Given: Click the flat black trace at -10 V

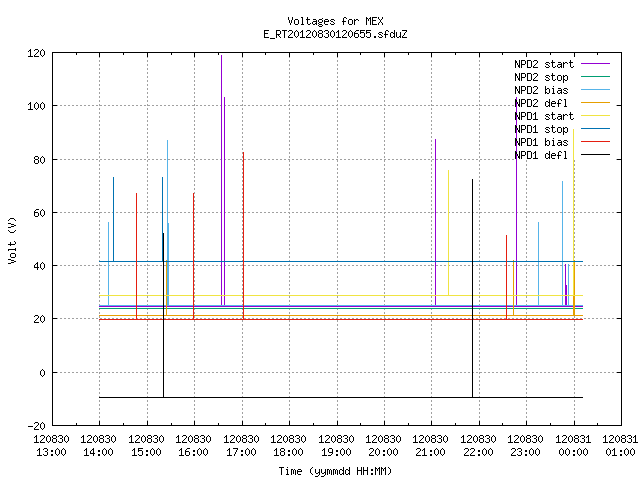Looking at the screenshot, I should pos(341,398).
